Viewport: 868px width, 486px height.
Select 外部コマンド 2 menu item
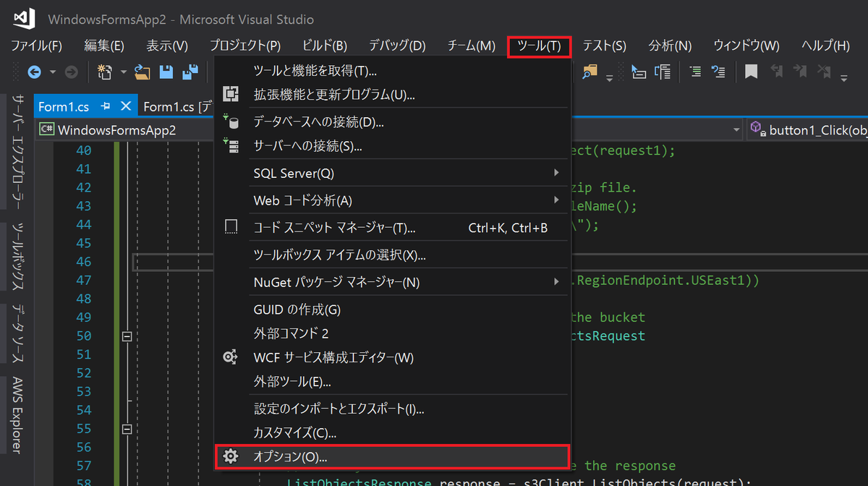click(393, 333)
